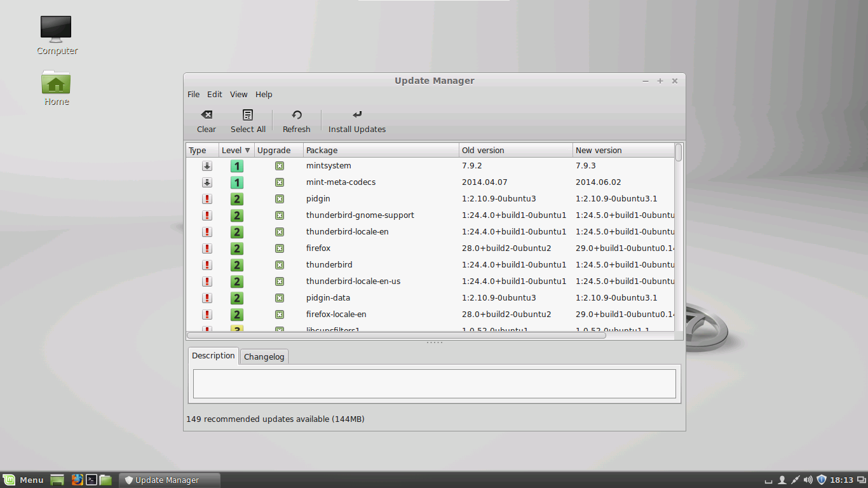Sort by the Old version column header
The height and width of the screenshot is (488, 868).
(x=515, y=151)
